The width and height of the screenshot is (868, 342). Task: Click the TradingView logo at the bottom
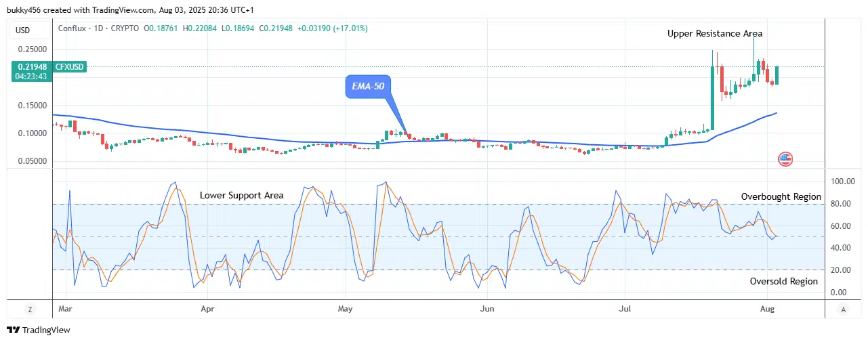(38, 330)
